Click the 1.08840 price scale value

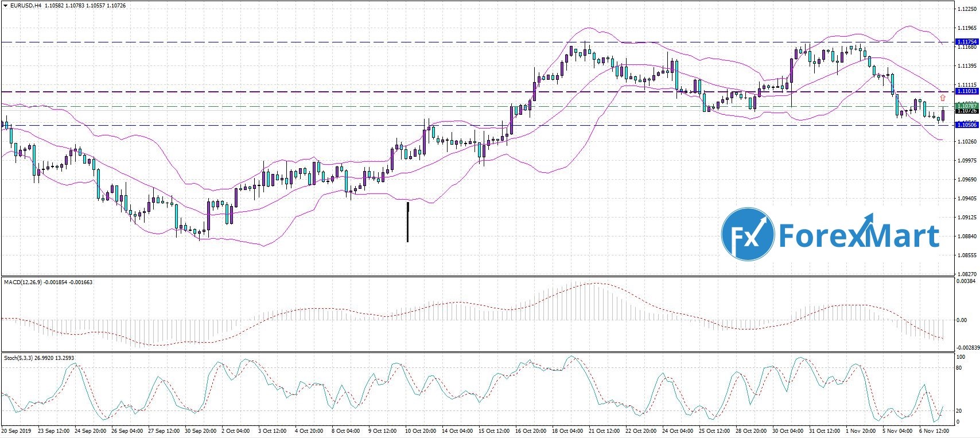point(966,236)
